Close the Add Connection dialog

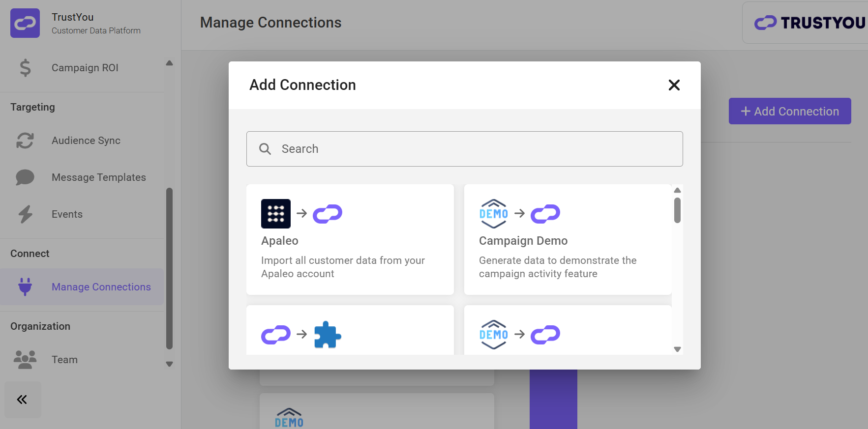[x=674, y=85]
